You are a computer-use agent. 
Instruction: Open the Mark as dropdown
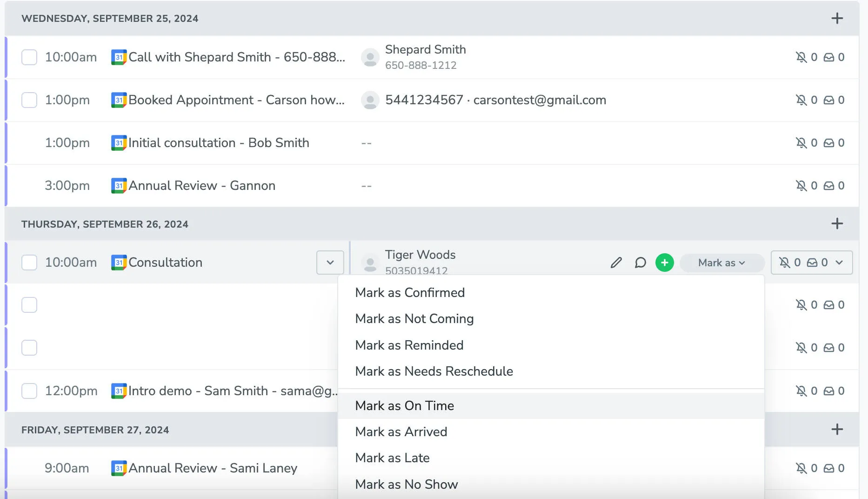[721, 263]
